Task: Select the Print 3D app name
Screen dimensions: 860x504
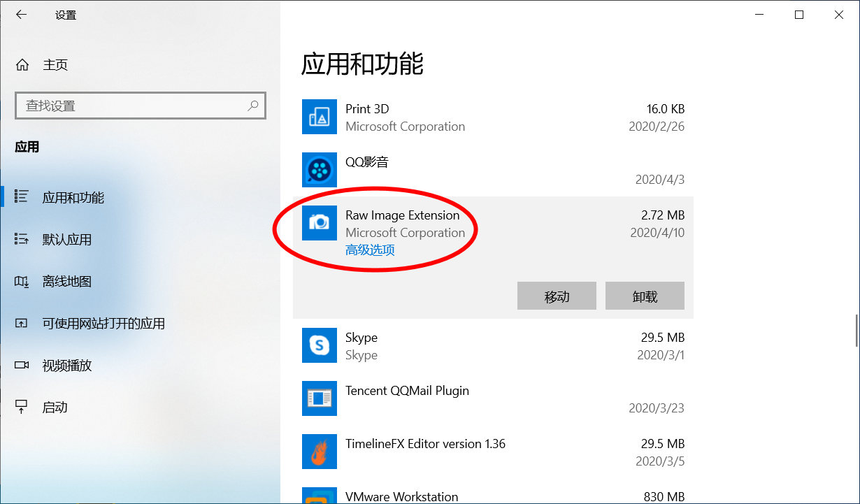Action: pos(367,109)
